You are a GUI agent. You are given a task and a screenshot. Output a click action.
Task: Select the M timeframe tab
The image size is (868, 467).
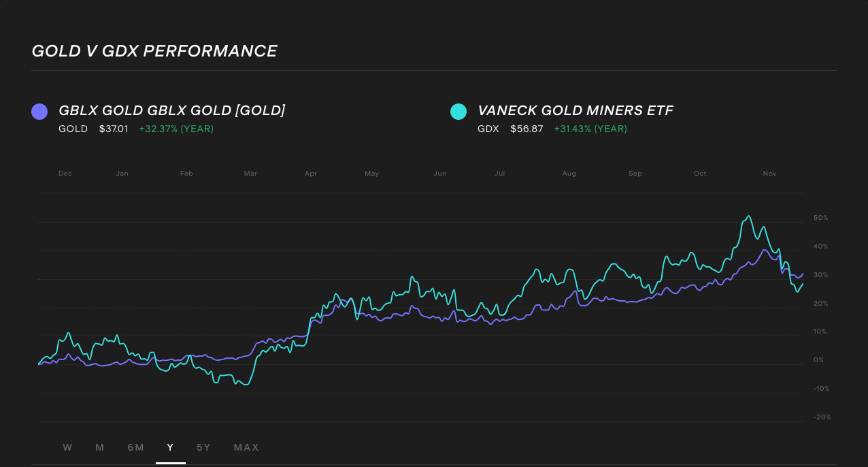pos(99,447)
